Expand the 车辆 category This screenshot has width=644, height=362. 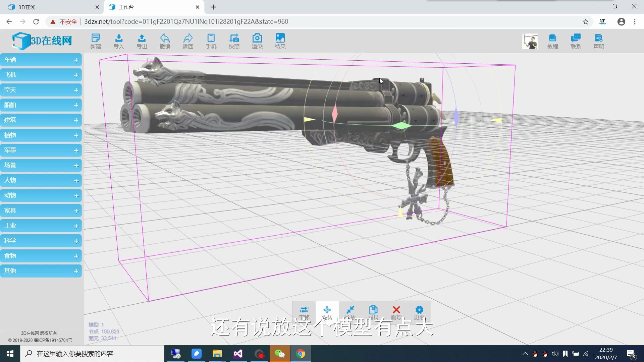[x=41, y=60]
